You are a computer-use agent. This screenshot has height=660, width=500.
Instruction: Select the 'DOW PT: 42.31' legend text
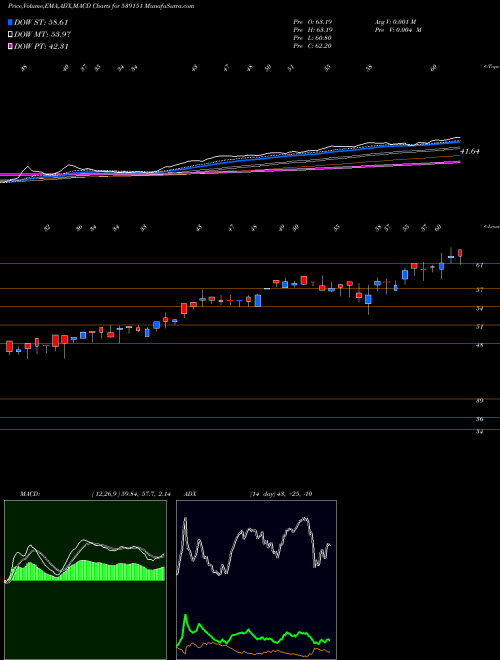click(41, 46)
